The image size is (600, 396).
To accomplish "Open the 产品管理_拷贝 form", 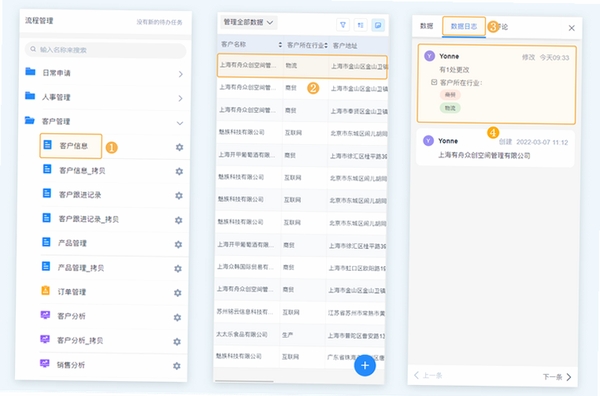I will (x=81, y=267).
